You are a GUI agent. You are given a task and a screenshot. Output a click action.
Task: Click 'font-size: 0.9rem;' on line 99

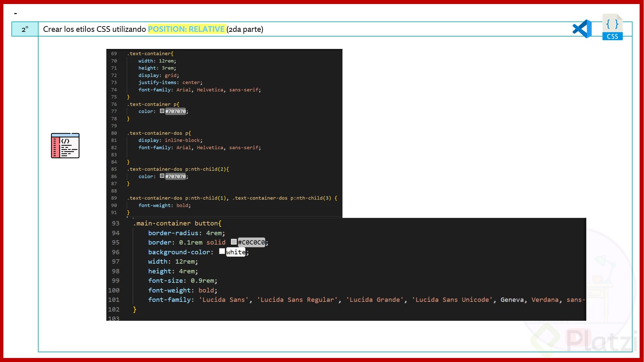point(183,281)
